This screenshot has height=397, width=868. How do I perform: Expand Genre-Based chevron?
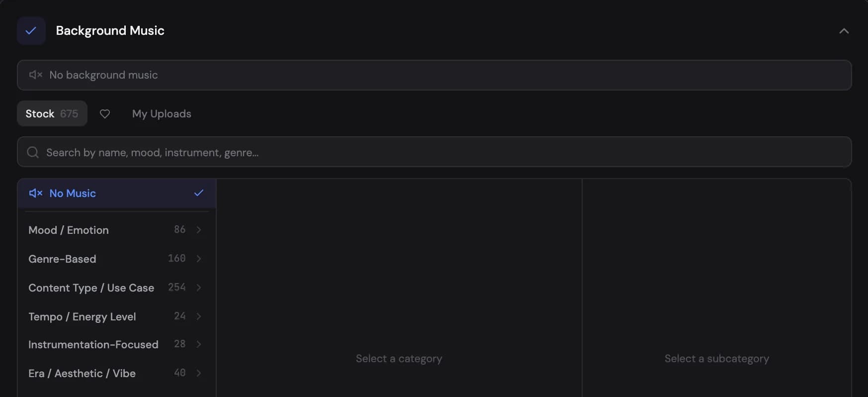pos(199,259)
